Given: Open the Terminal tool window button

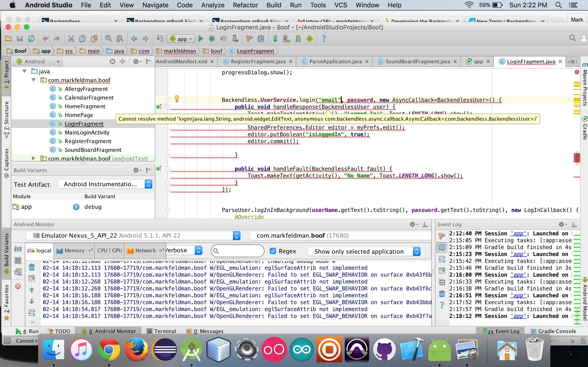Looking at the screenshot, I should [161, 331].
